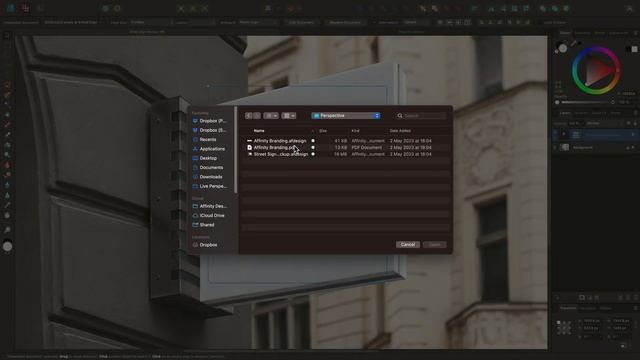Switch to Export persona icon
This screenshot has height=360, width=640.
(40, 8)
